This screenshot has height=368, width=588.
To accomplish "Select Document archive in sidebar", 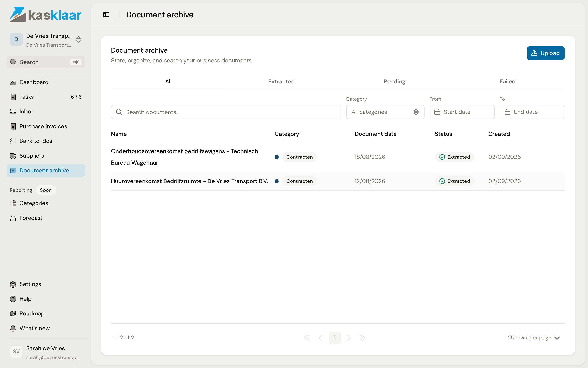I will click(46, 170).
